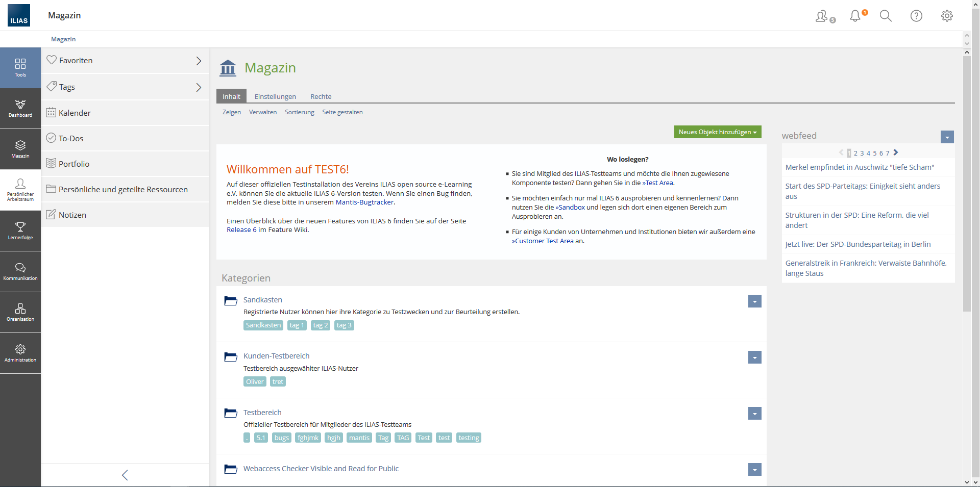Collapse the tools slate with the arrow
Image resolution: width=980 pixels, height=487 pixels.
(125, 475)
